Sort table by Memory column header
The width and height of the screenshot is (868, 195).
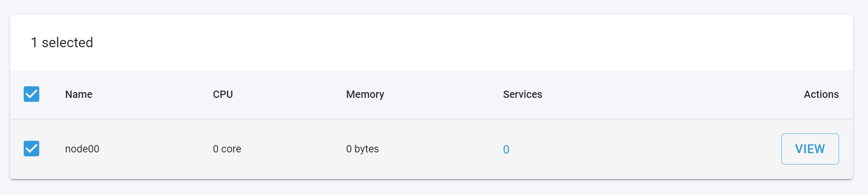click(365, 94)
